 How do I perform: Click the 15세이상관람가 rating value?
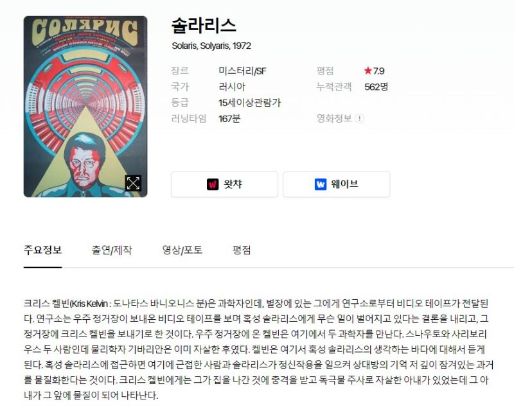tap(249, 103)
